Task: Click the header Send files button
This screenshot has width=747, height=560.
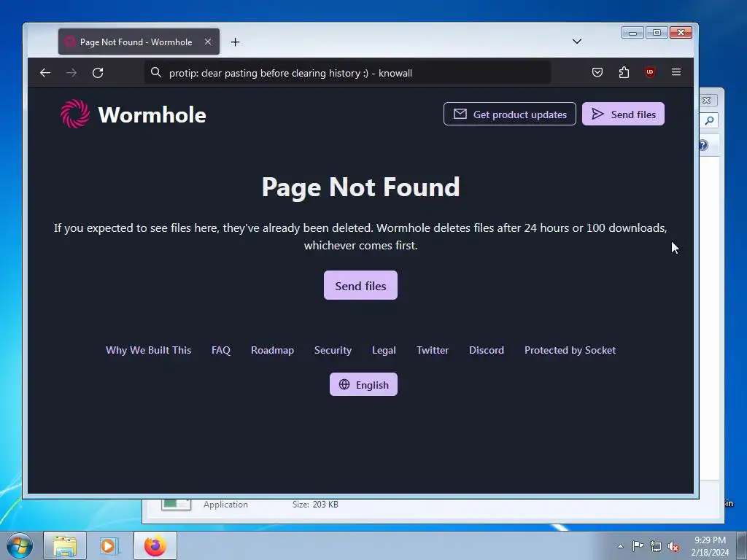Action: (623, 114)
